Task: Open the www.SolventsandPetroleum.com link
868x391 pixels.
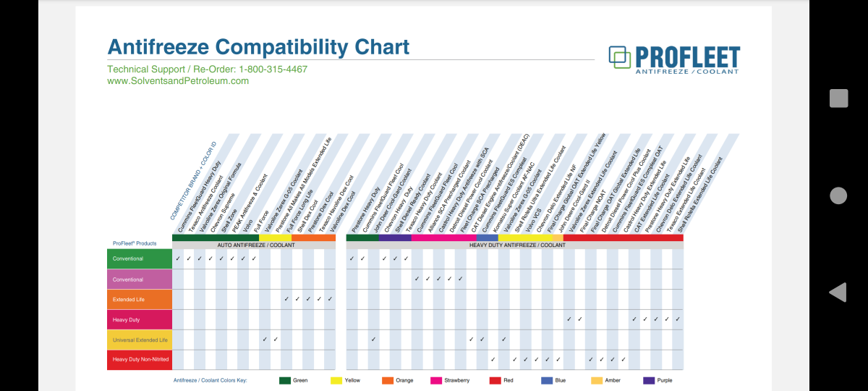Action: click(x=178, y=81)
